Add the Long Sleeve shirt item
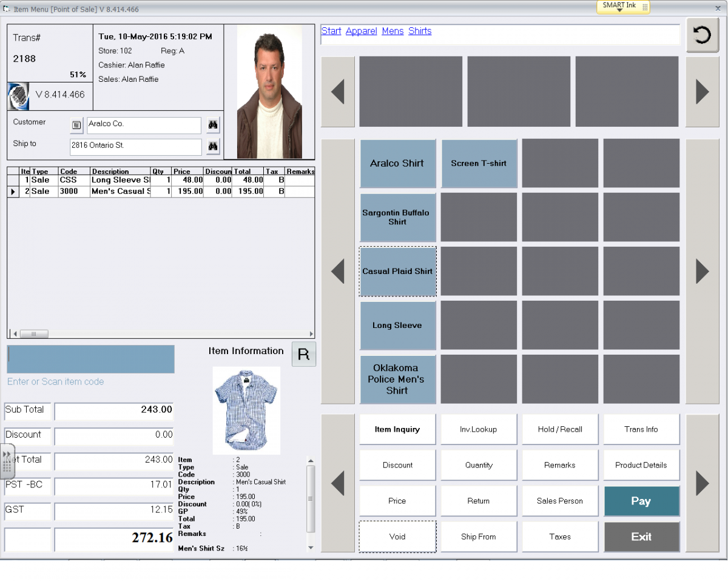Image resolution: width=728 pixels, height=582 pixels. click(x=397, y=325)
